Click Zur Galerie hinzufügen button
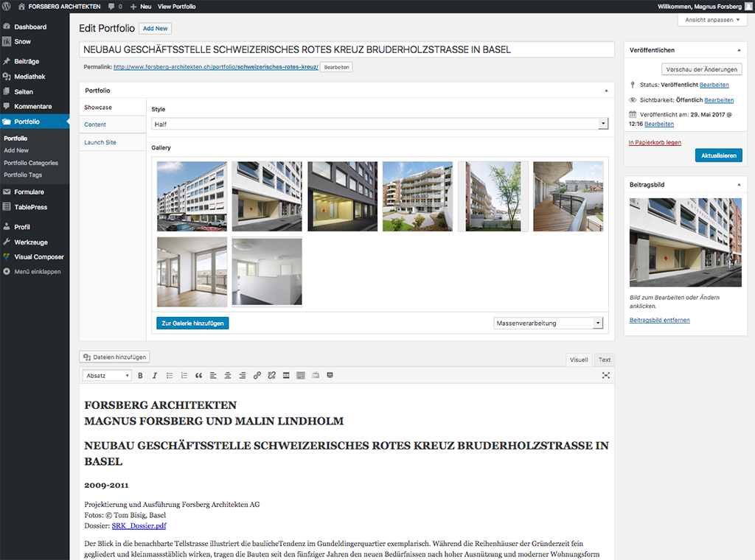Screen dimensions: 755x560 coord(192,323)
